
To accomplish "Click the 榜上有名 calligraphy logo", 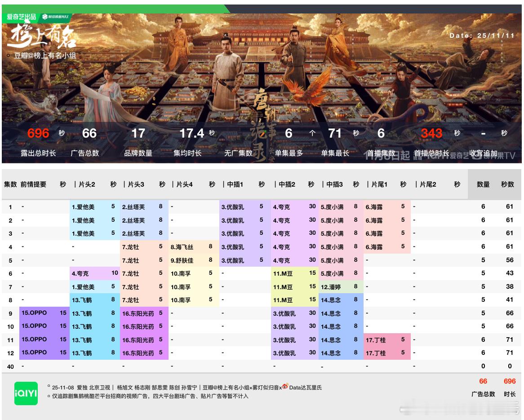I will point(42,37).
